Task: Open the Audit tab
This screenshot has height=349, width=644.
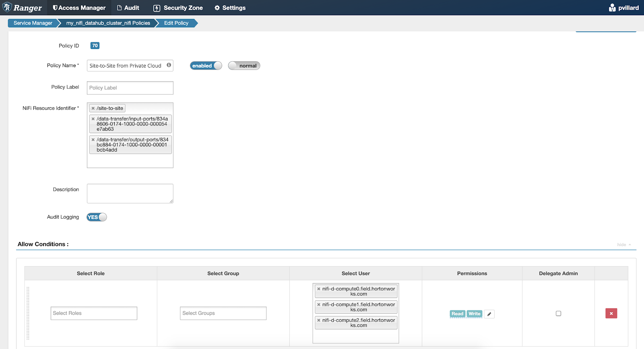Action: tap(128, 8)
